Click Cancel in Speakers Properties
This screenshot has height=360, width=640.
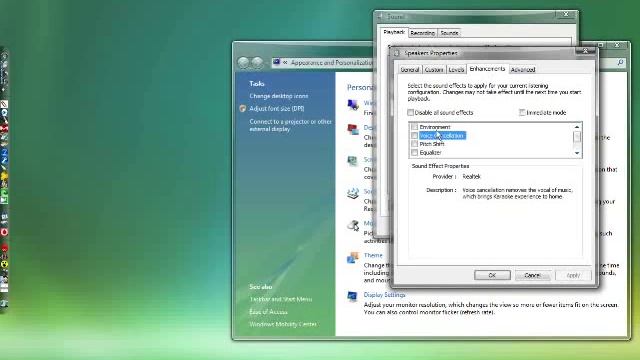coord(532,275)
